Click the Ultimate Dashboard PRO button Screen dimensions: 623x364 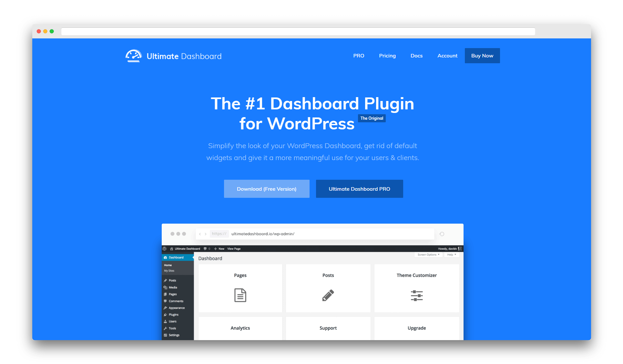click(x=359, y=189)
